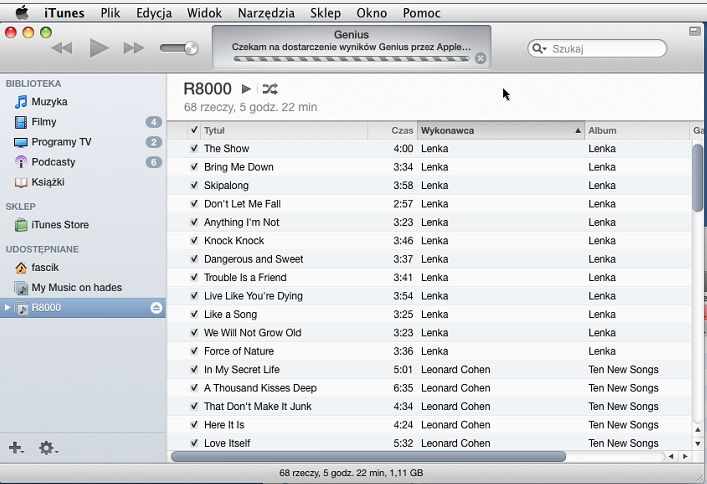Open the Plik menu
The height and width of the screenshot is (484, 707).
[110, 13]
